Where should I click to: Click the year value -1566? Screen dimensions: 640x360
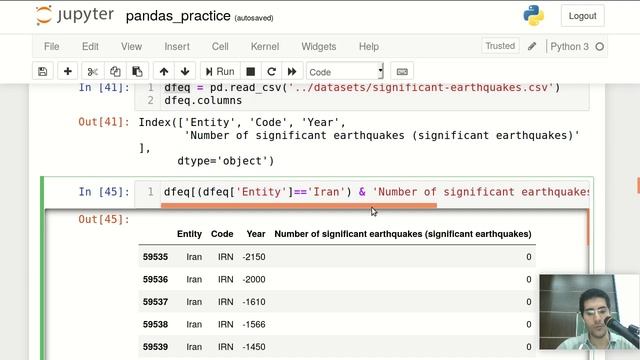click(254, 324)
